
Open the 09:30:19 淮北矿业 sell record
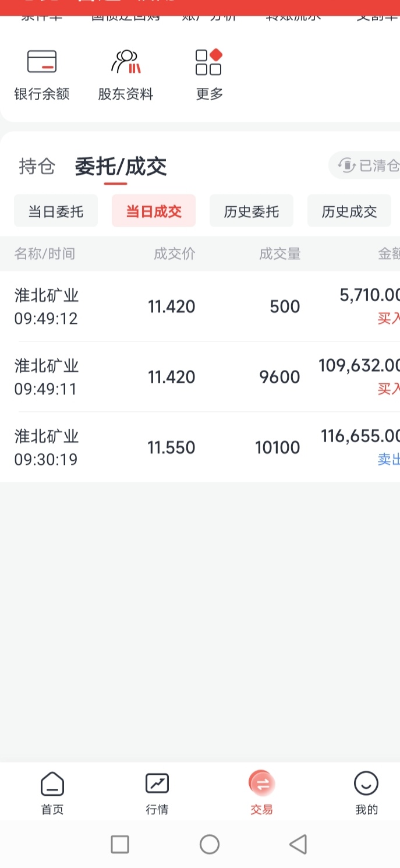tap(200, 447)
